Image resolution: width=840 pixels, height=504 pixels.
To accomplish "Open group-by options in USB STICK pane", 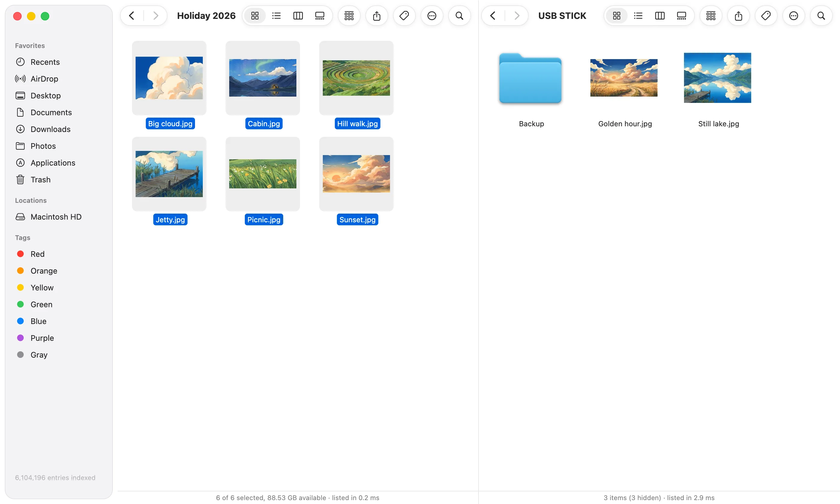I will coord(711,16).
